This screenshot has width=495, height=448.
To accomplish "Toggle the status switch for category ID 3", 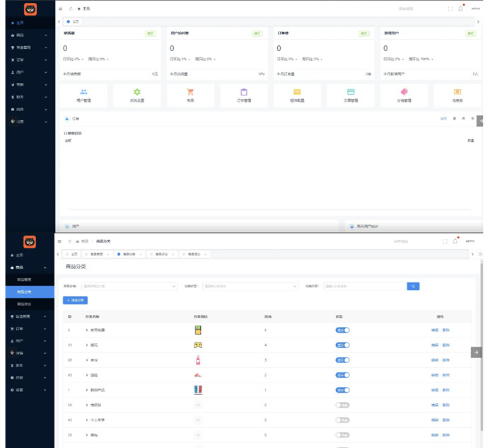I will click(342, 330).
